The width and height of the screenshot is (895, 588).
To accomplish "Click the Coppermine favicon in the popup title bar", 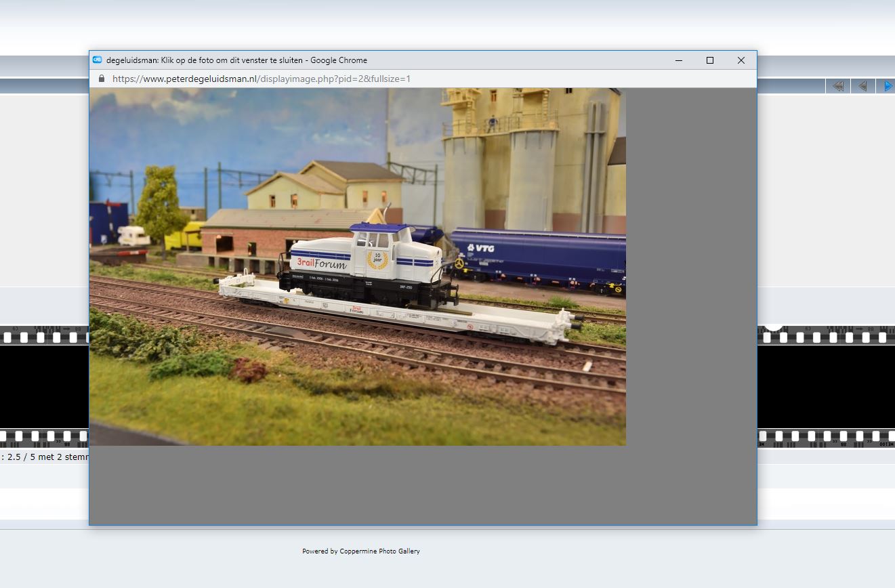I will tap(97, 60).
